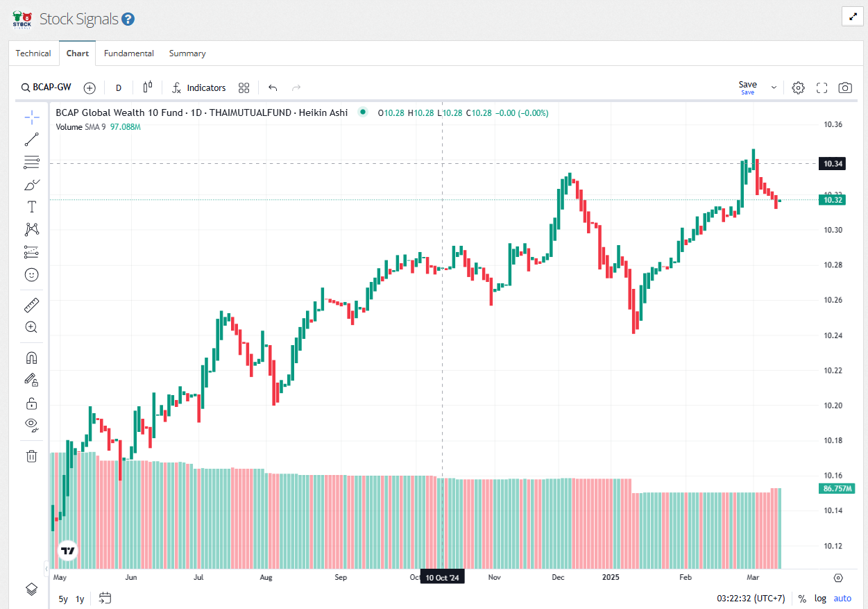Enter fullscreen mode with the brackets icon

click(822, 87)
